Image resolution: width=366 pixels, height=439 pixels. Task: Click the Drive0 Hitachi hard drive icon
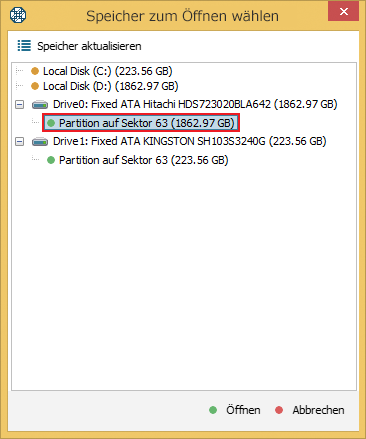40,105
